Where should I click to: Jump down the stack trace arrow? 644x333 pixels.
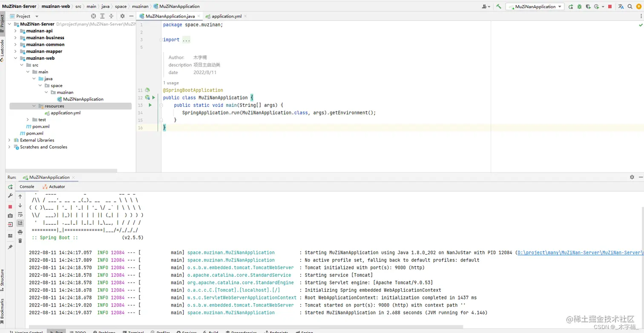tap(20, 206)
